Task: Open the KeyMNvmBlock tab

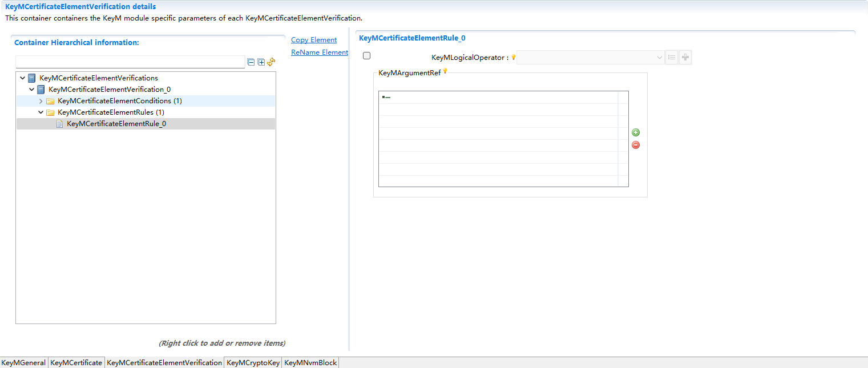Action: [310, 362]
